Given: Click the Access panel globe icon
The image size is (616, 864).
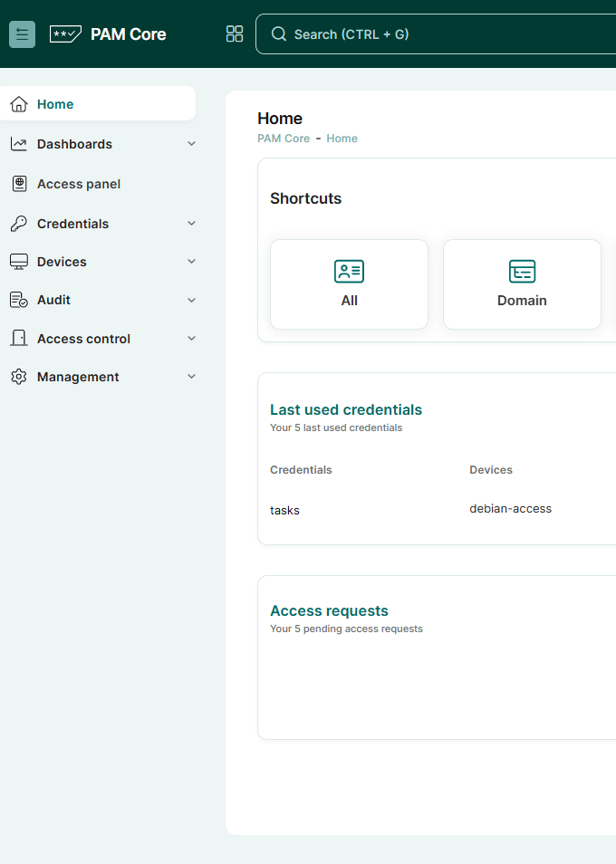Looking at the screenshot, I should (19, 184).
